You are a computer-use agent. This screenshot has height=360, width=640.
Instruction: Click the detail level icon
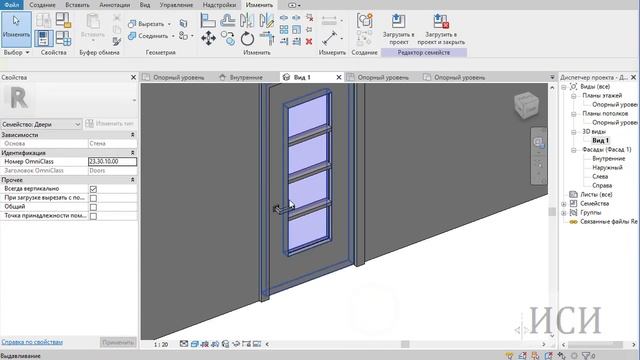[x=184, y=344]
